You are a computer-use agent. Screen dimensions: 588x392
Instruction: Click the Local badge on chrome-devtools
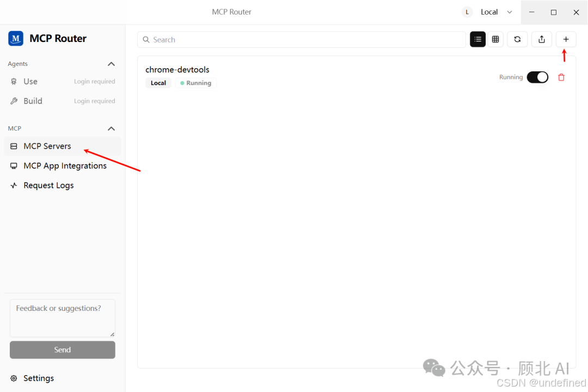158,83
